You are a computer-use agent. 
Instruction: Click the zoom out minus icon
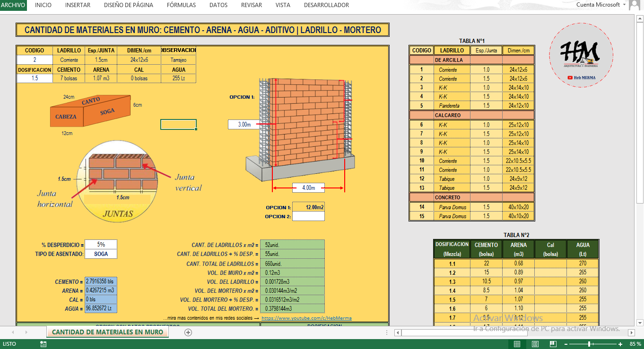pyautogui.click(x=566, y=344)
